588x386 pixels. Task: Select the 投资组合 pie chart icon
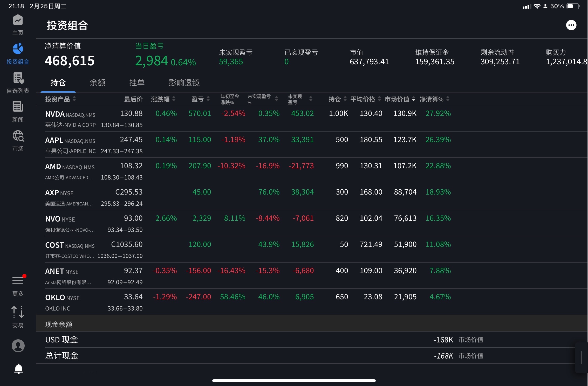click(18, 49)
